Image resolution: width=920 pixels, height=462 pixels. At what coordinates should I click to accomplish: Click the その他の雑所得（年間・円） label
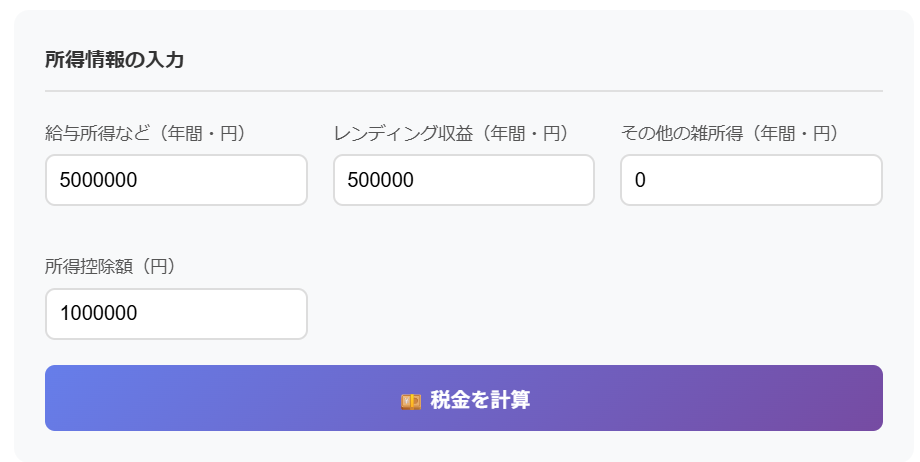click(x=729, y=133)
